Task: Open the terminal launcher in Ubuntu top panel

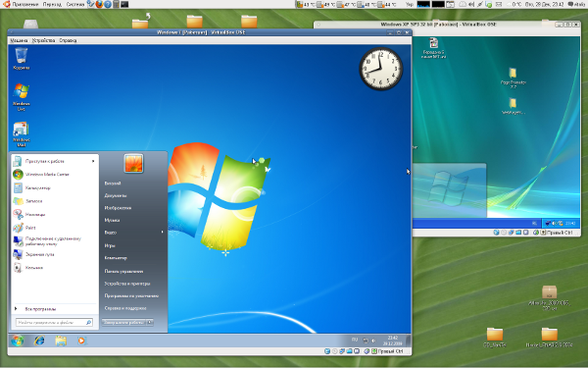Action: click(124, 5)
